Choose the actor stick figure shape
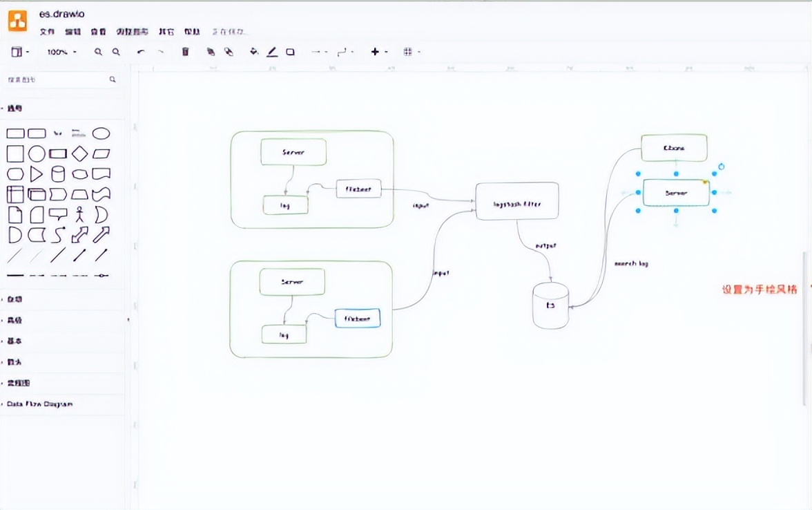 (80, 214)
